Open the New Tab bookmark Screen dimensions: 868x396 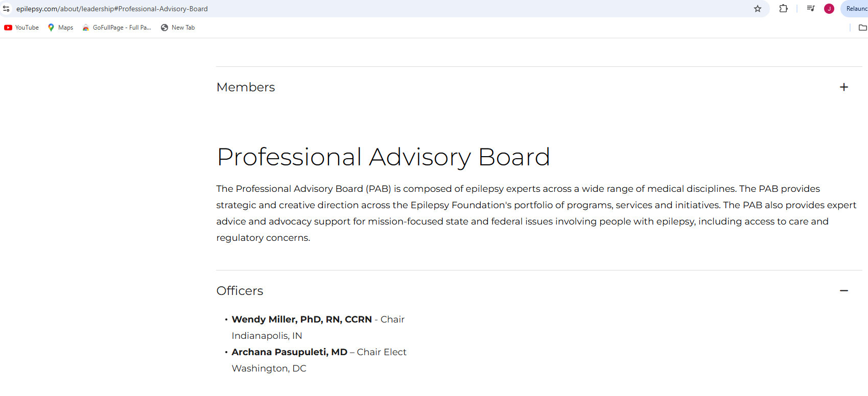pos(178,28)
